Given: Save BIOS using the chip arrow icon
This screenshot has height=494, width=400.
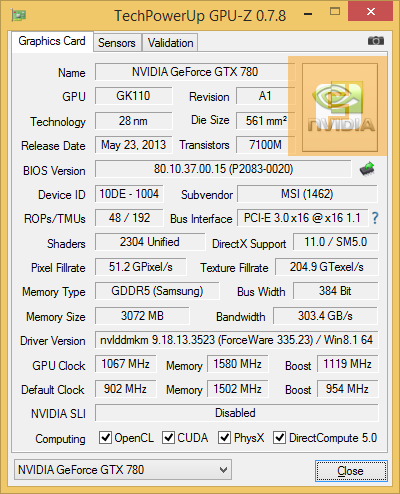Looking at the screenshot, I should [x=367, y=169].
